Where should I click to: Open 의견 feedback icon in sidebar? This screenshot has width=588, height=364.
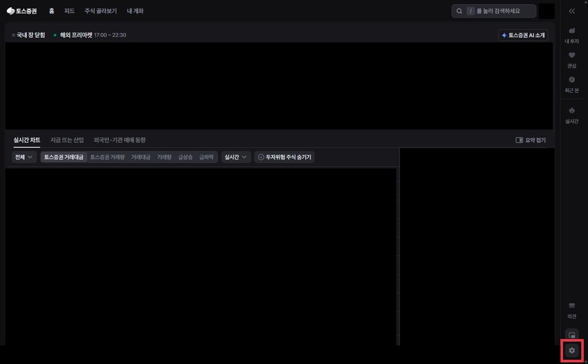click(572, 310)
